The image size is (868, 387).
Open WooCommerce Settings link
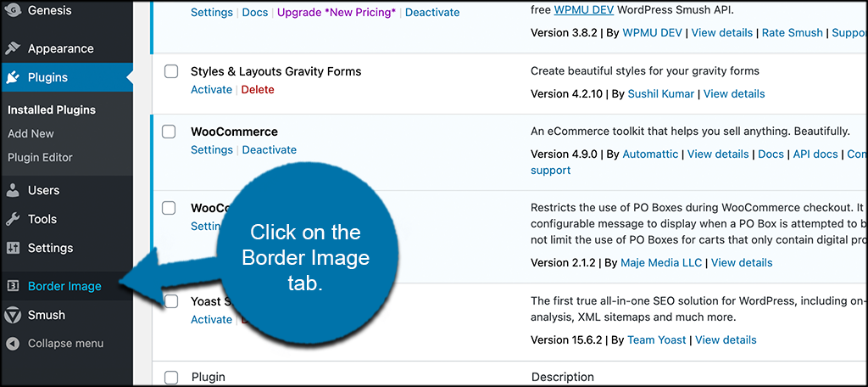pyautogui.click(x=211, y=149)
